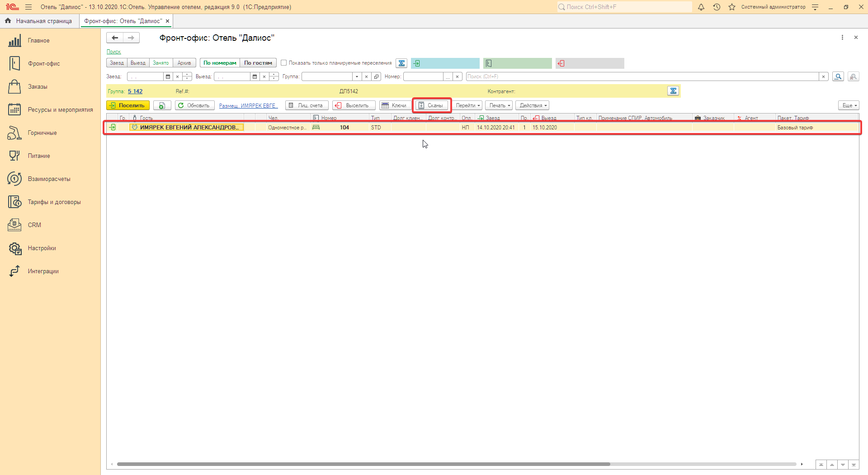Image resolution: width=868 pixels, height=475 pixels.
Task: Click the Обновить button
Action: pyautogui.click(x=195, y=106)
